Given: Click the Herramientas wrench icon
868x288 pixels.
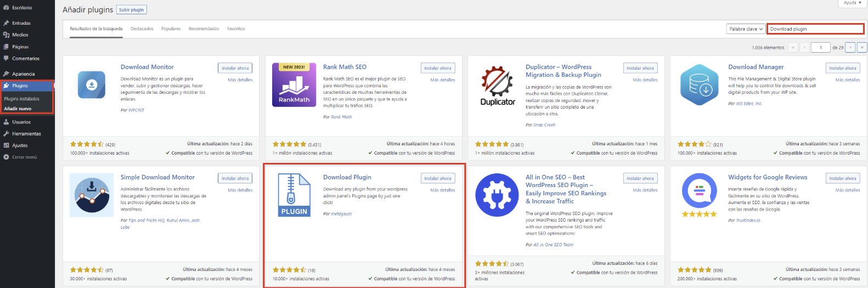Looking at the screenshot, I should (x=6, y=133).
